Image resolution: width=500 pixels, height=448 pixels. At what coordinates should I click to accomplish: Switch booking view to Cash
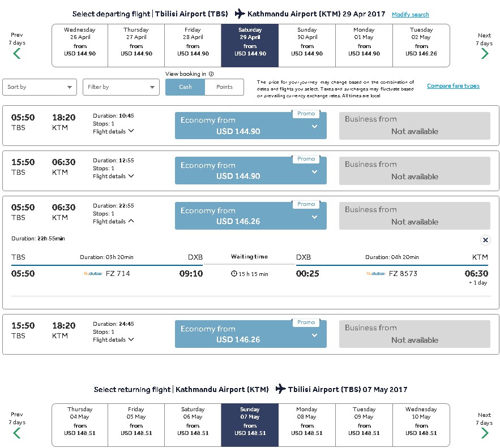tap(185, 87)
